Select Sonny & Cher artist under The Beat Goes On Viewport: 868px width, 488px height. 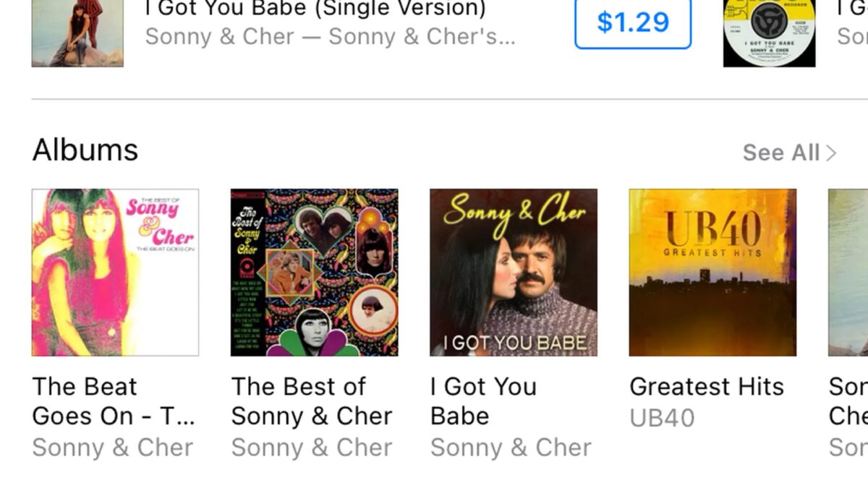[x=113, y=448]
